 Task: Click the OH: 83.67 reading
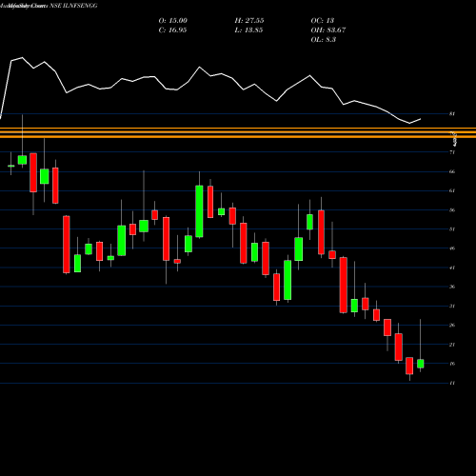point(328,30)
